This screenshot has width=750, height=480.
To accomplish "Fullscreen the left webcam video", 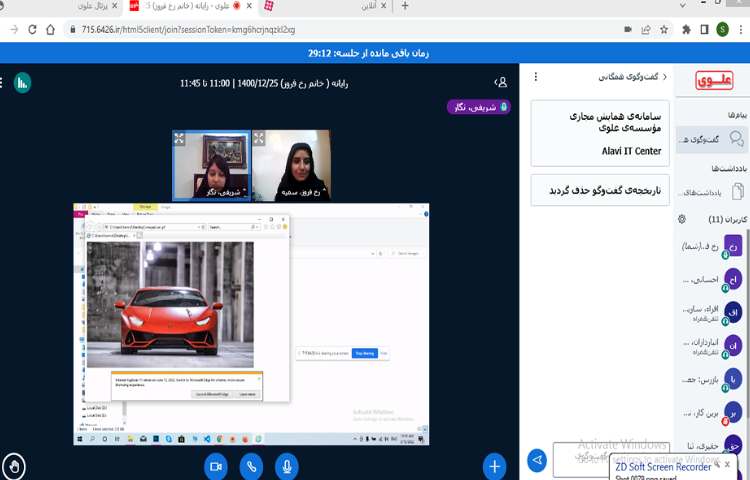I will tap(179, 138).
